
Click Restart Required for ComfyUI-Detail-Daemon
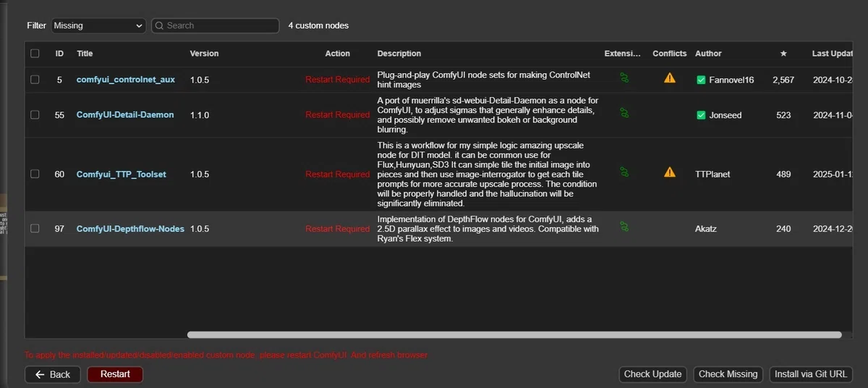coord(337,115)
